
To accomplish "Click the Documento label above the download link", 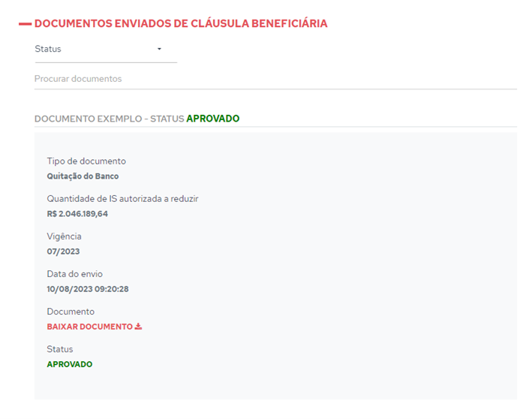I will coord(71,312).
